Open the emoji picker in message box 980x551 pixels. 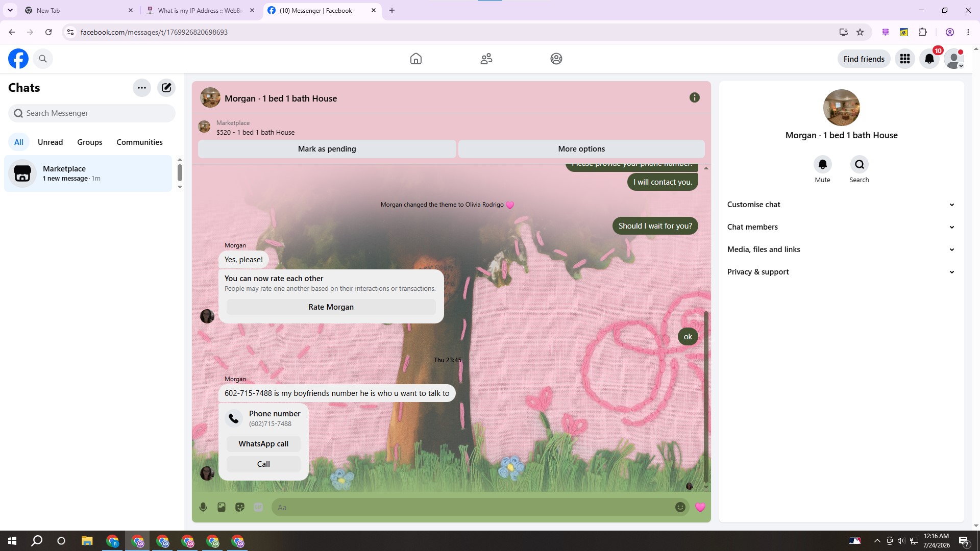pyautogui.click(x=680, y=507)
